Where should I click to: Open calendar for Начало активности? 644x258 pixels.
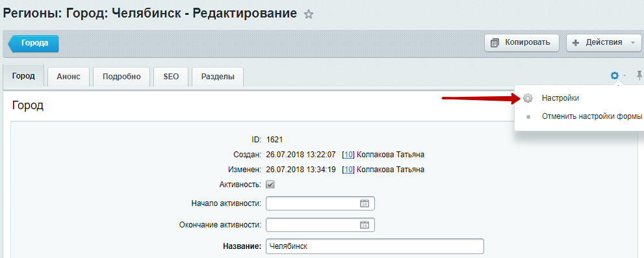[365, 203]
